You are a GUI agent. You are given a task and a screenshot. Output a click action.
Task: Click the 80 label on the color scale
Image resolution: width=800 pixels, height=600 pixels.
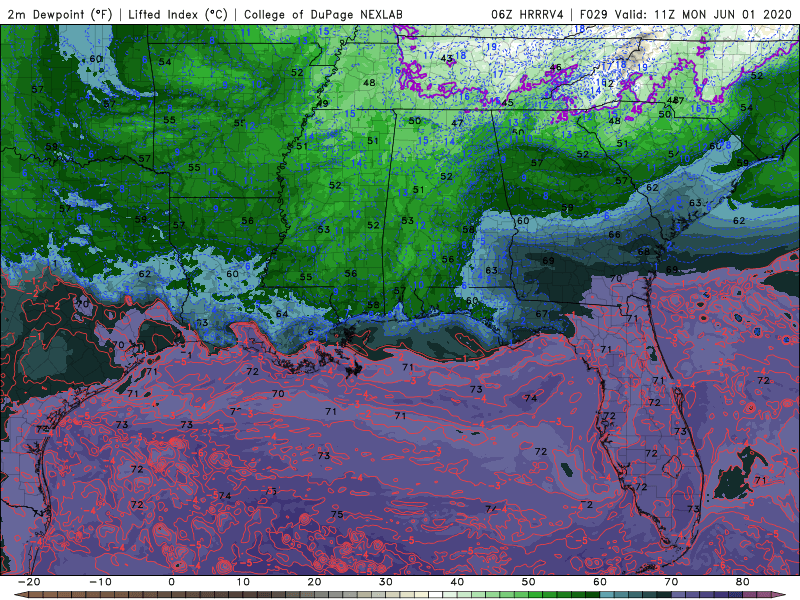743,582
